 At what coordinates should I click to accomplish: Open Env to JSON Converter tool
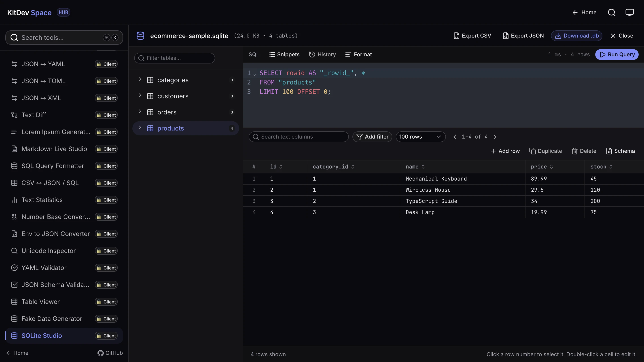(64, 234)
